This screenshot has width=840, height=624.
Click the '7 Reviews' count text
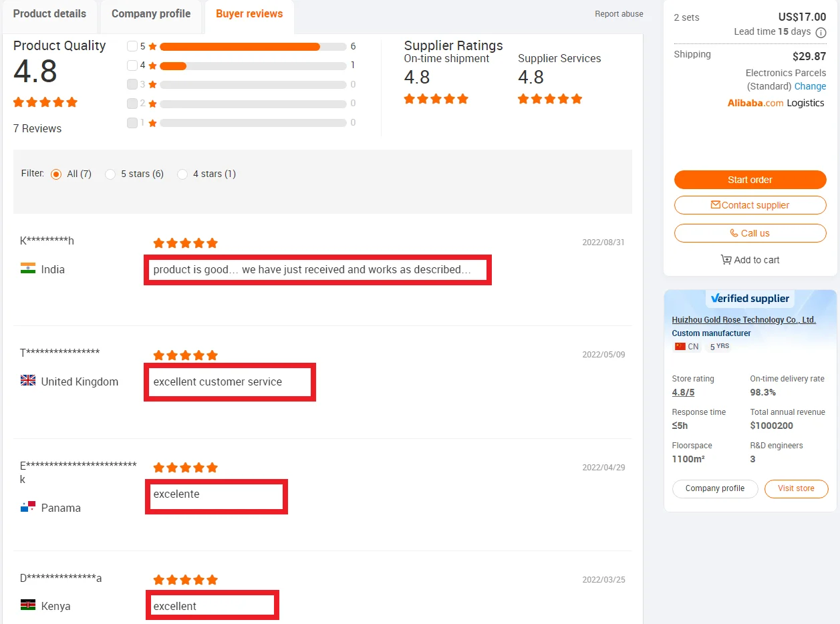[37, 128]
